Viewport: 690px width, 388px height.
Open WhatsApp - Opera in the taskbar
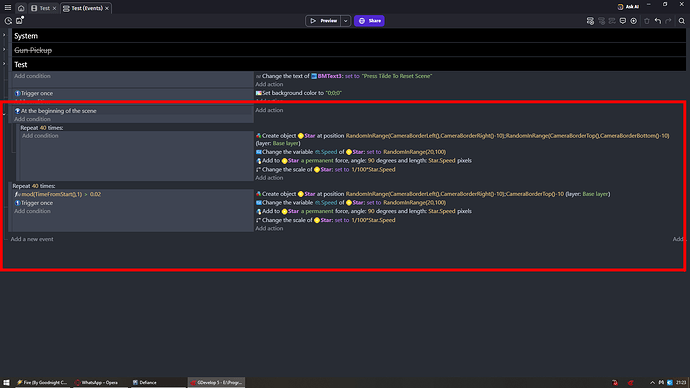pos(97,382)
